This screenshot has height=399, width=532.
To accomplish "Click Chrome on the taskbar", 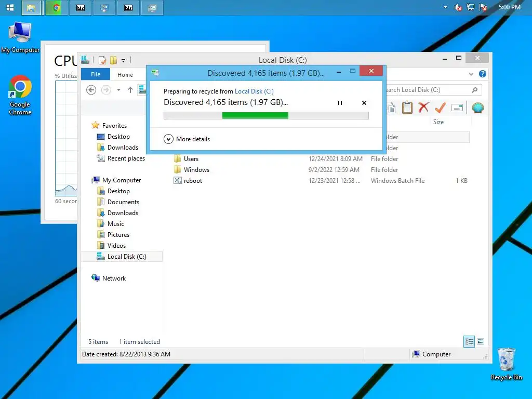I will tap(56, 7).
